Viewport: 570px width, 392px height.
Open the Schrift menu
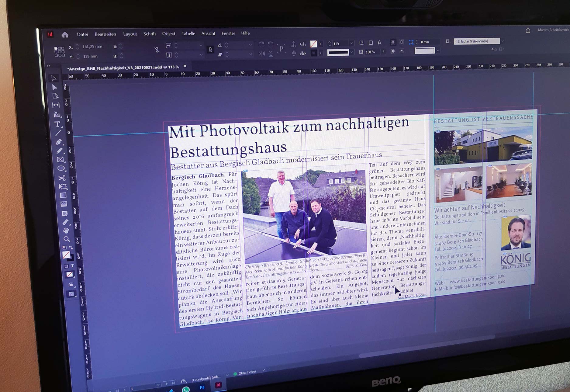(x=150, y=34)
